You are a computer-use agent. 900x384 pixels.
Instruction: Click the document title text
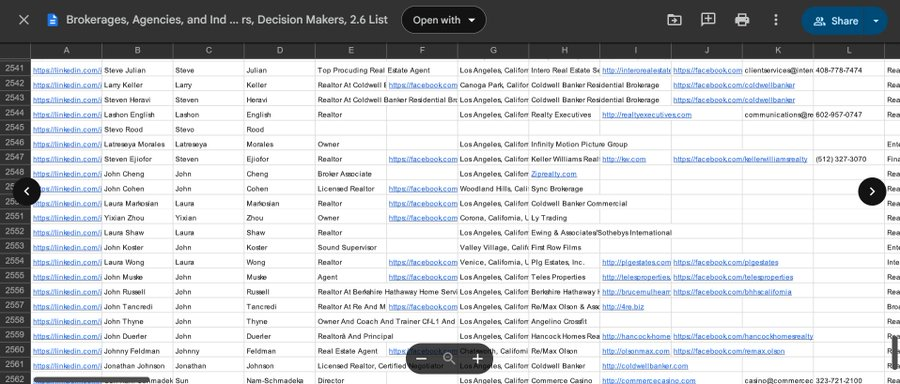pyautogui.click(x=227, y=20)
